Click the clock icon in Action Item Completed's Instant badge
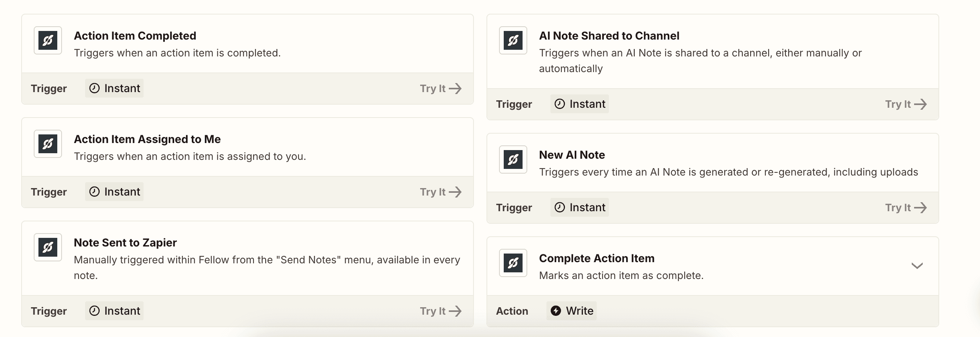This screenshot has height=337, width=980. click(x=95, y=88)
